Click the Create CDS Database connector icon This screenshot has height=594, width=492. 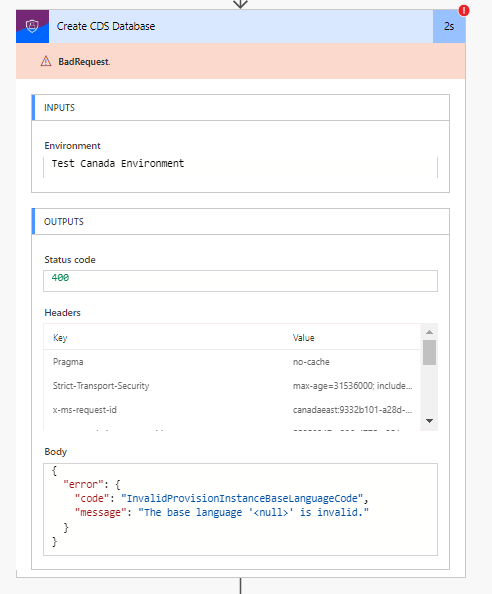coord(32,26)
